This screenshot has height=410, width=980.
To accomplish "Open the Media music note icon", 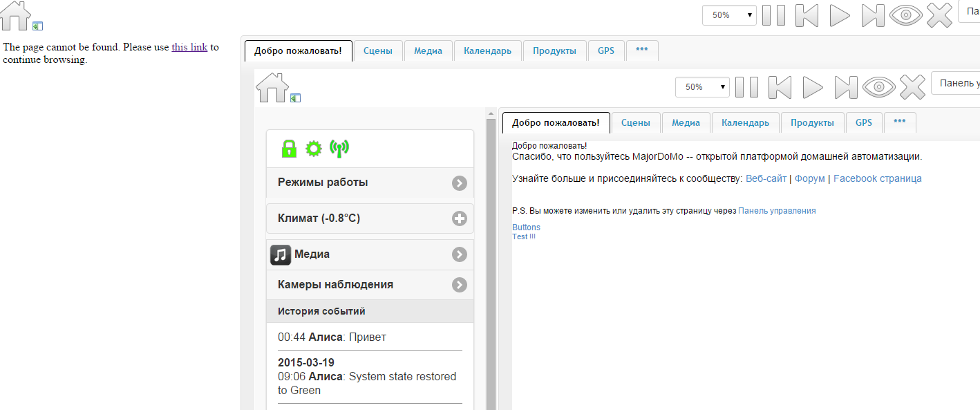I will point(280,254).
